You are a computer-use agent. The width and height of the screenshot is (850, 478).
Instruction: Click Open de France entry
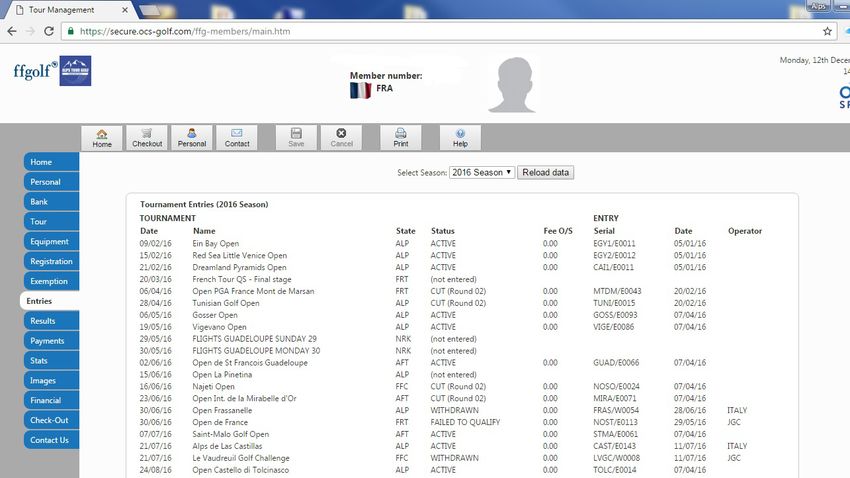[x=220, y=422]
